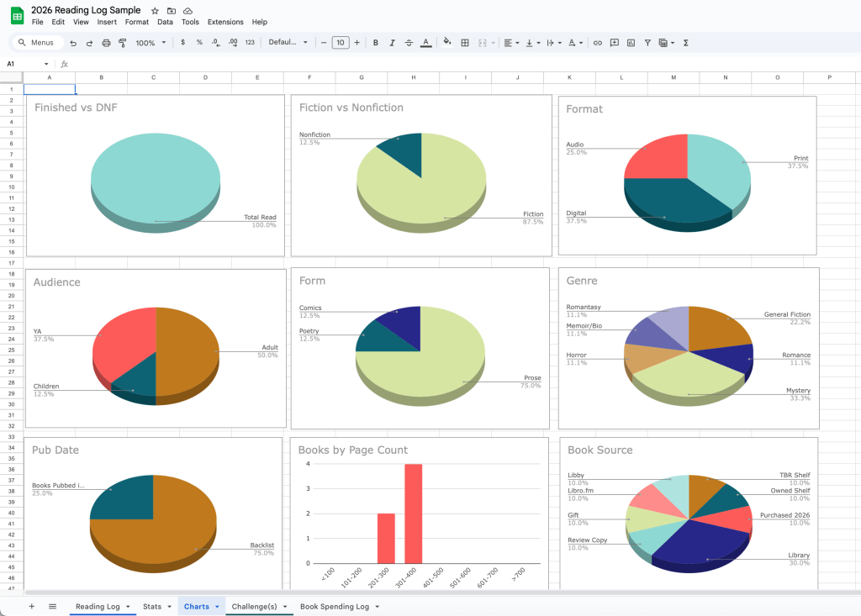Click the Print icon
The image size is (861, 616).
tap(106, 43)
